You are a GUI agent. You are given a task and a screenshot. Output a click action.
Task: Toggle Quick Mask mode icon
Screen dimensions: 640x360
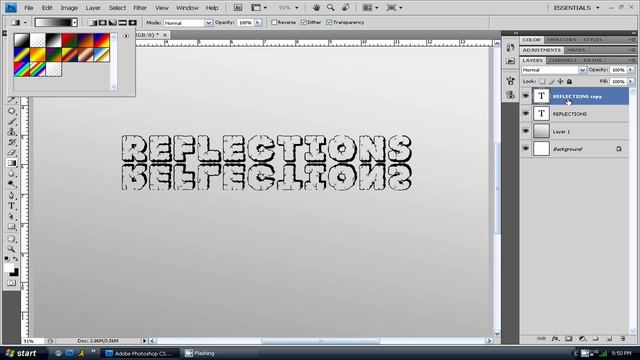coord(11,283)
